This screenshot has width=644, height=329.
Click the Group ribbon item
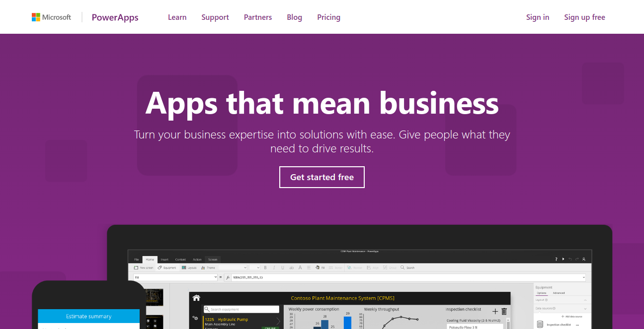[389, 267]
